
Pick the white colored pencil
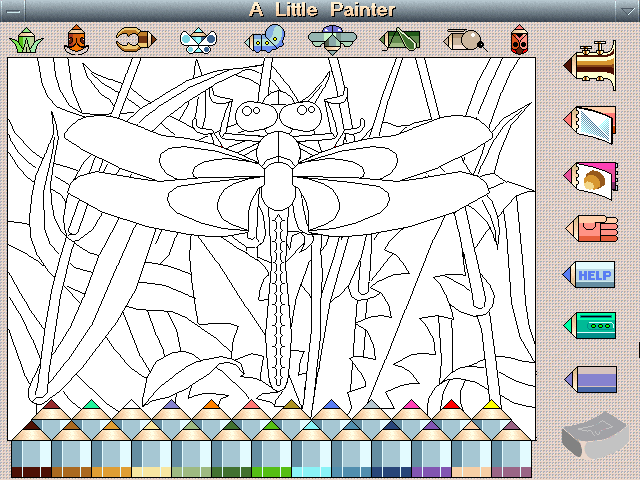click(x=131, y=410)
